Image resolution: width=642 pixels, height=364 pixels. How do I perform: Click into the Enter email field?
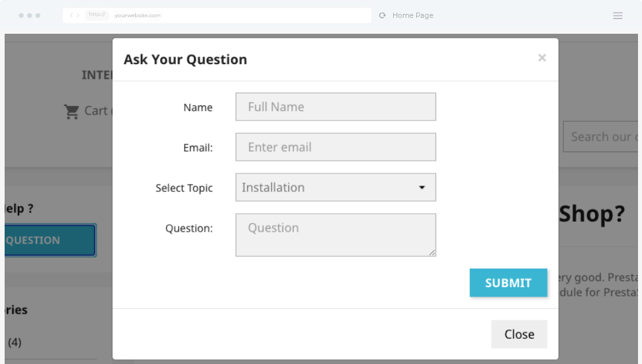coord(335,147)
